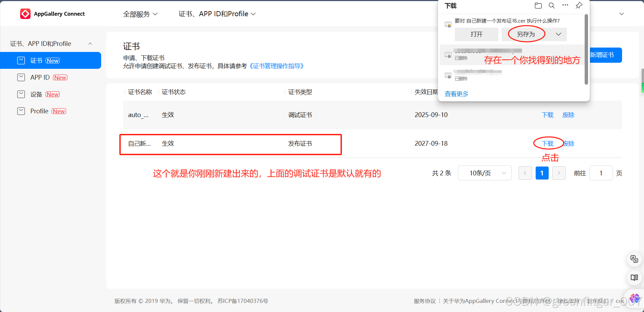This screenshot has width=644, height=312.
Task: Go to previous page arrow
Action: click(525, 173)
